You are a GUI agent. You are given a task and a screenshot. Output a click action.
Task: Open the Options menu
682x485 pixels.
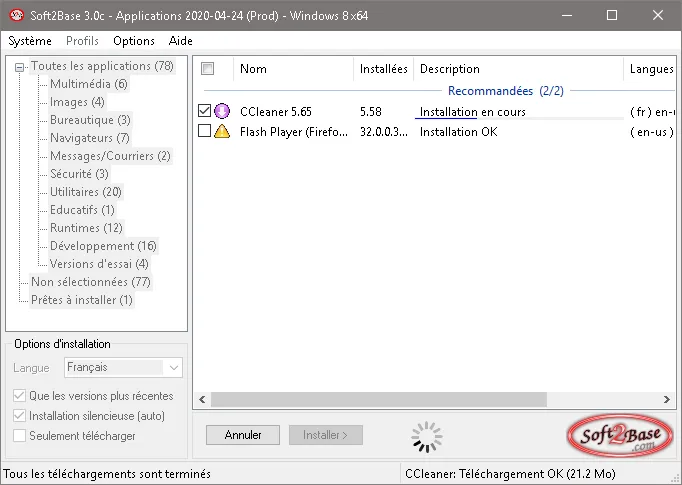click(134, 41)
